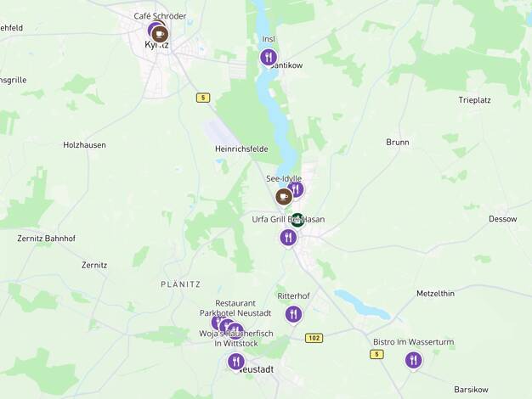
Task: Click the Zernitz Bahnhof label
Action: pos(47,239)
